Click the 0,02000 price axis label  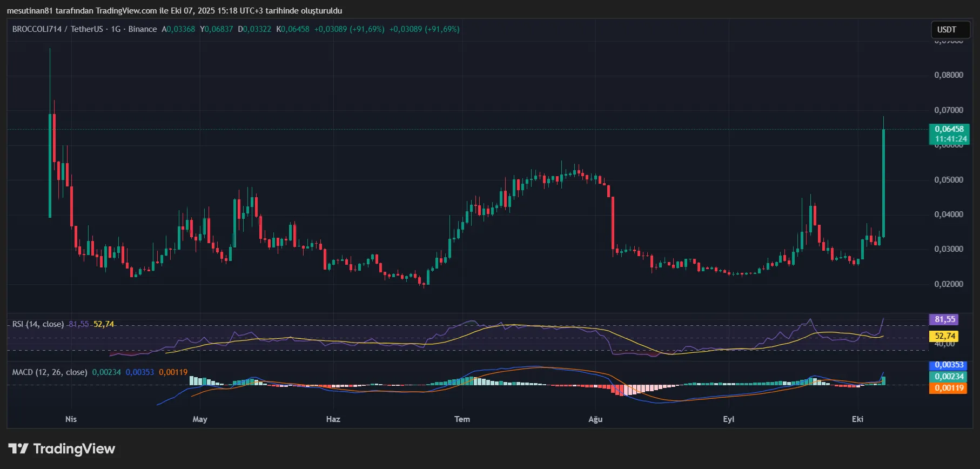(949, 284)
